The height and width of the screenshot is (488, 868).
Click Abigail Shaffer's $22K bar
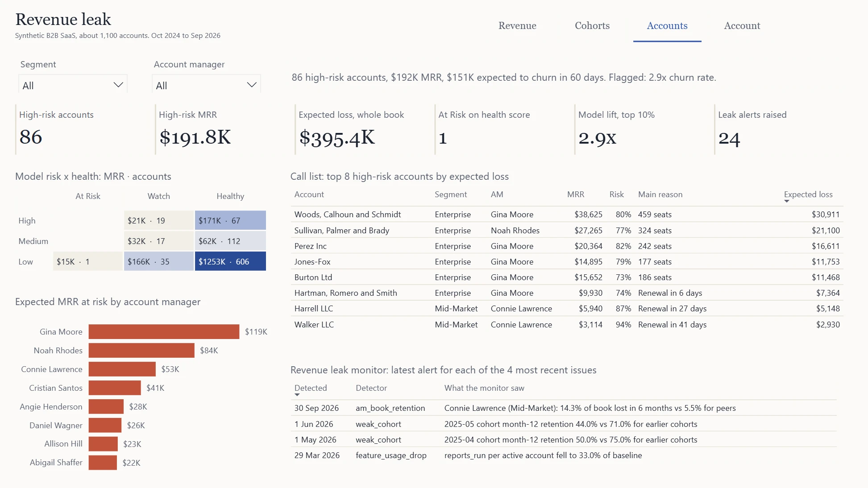point(103,463)
